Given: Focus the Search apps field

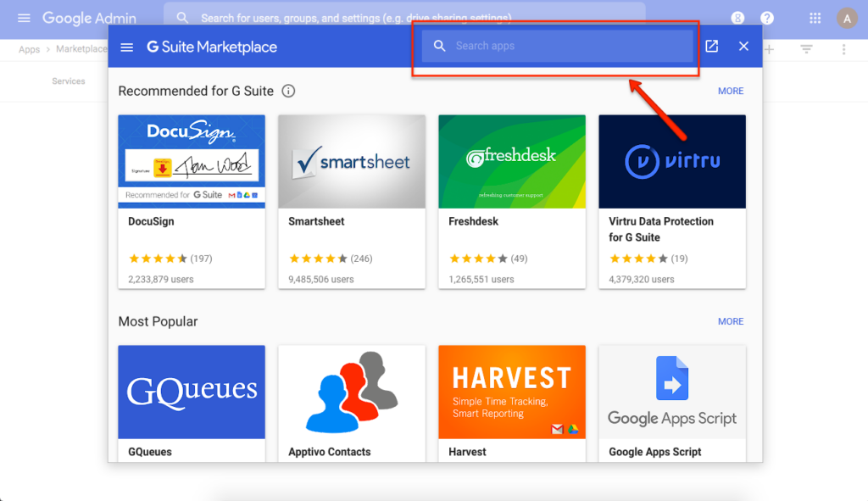Looking at the screenshot, I should tap(558, 46).
